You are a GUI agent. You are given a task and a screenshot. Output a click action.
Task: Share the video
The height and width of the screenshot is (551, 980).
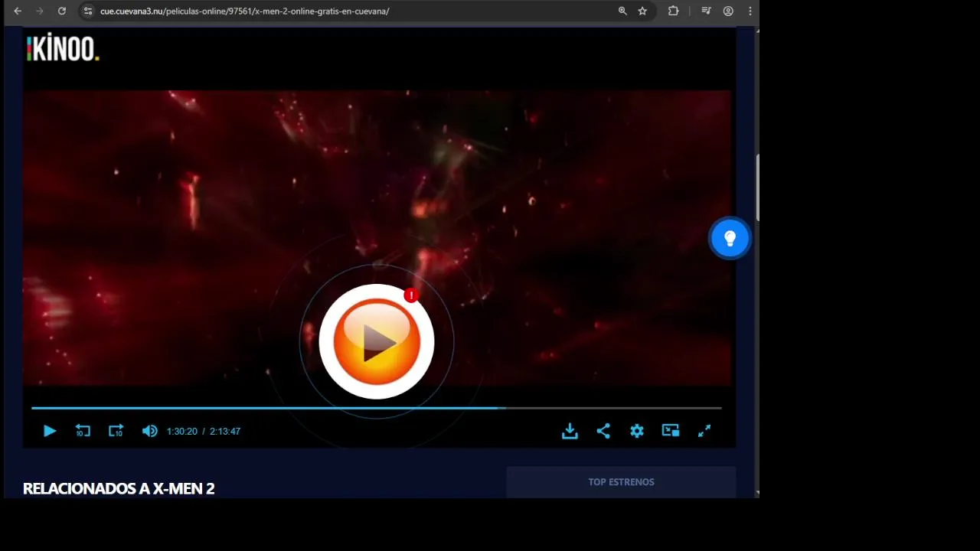coord(603,432)
